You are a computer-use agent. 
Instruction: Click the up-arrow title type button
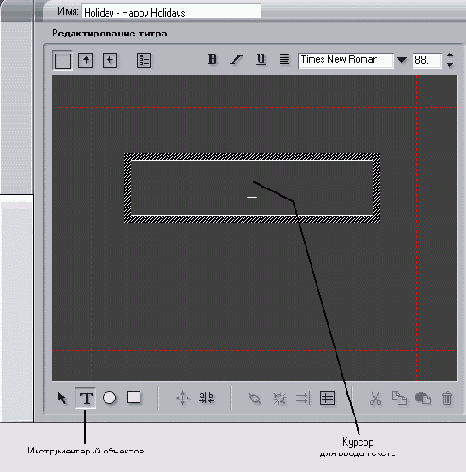(86, 60)
